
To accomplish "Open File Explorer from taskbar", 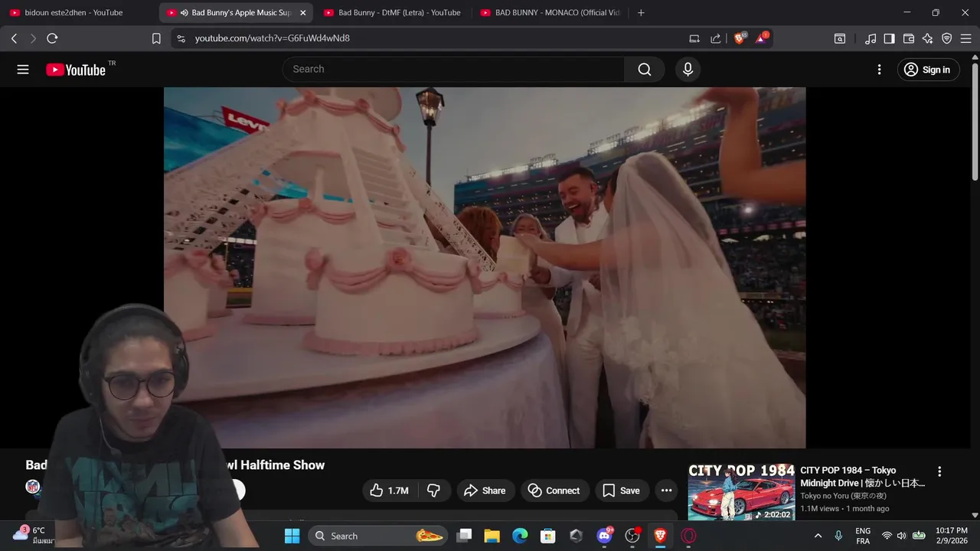I will pyautogui.click(x=492, y=536).
